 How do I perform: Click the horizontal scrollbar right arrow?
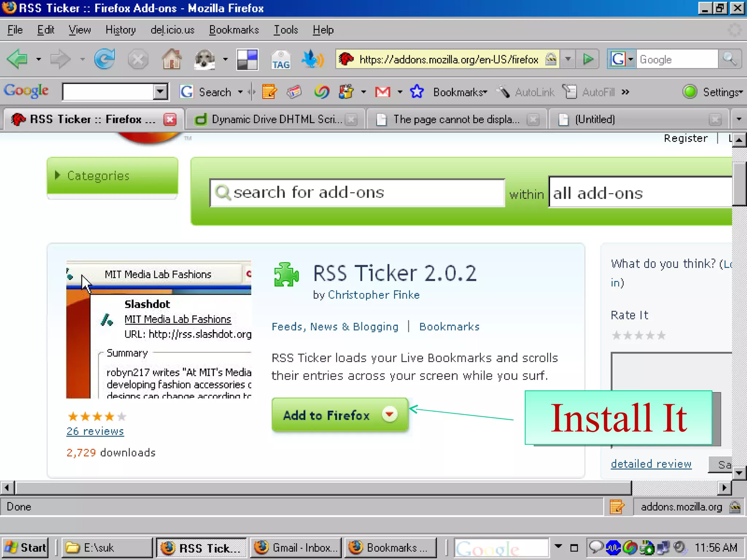tap(725, 487)
